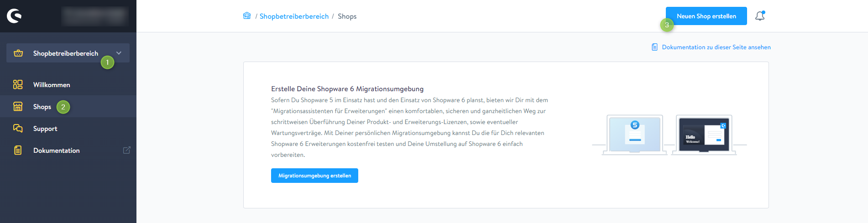
Task: Click the Support chat bubbles icon
Action: coord(18,129)
